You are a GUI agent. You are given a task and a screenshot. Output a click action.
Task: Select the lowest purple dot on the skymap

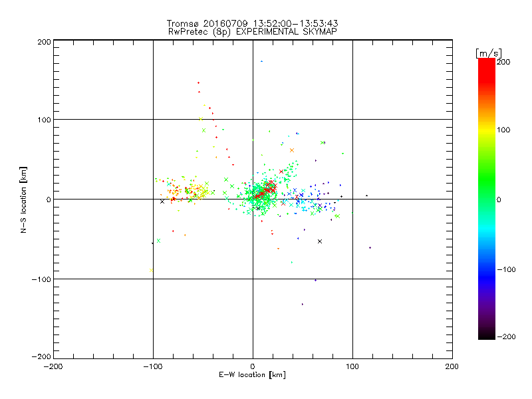303,304
